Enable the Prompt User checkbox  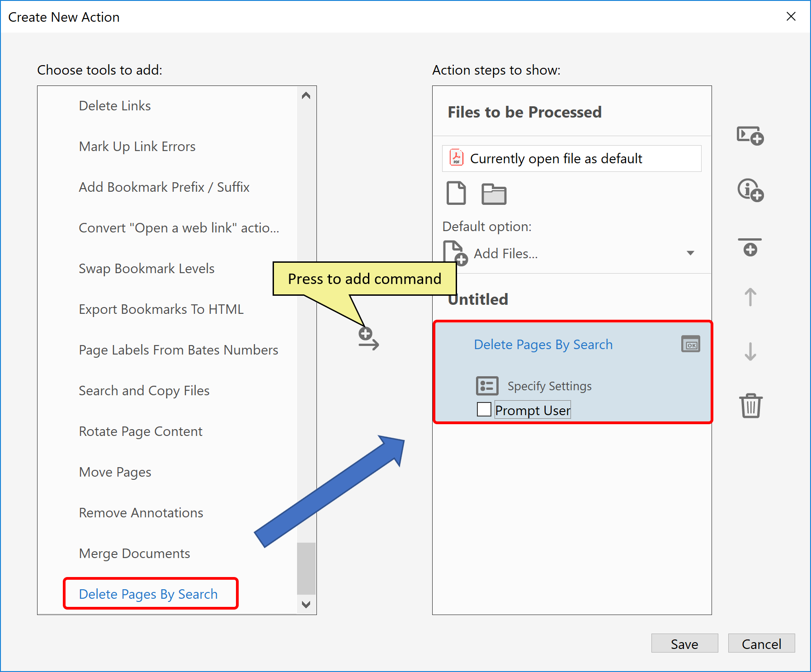[483, 409]
